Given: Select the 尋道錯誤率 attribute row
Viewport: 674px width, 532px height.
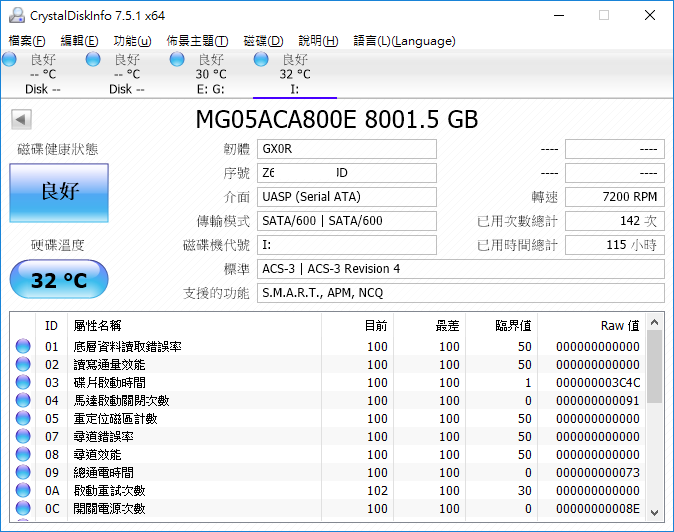Looking at the screenshot, I should (x=328, y=437).
